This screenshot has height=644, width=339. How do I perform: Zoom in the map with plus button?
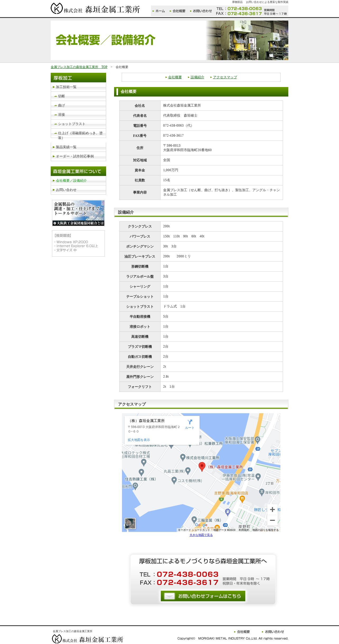(272, 510)
